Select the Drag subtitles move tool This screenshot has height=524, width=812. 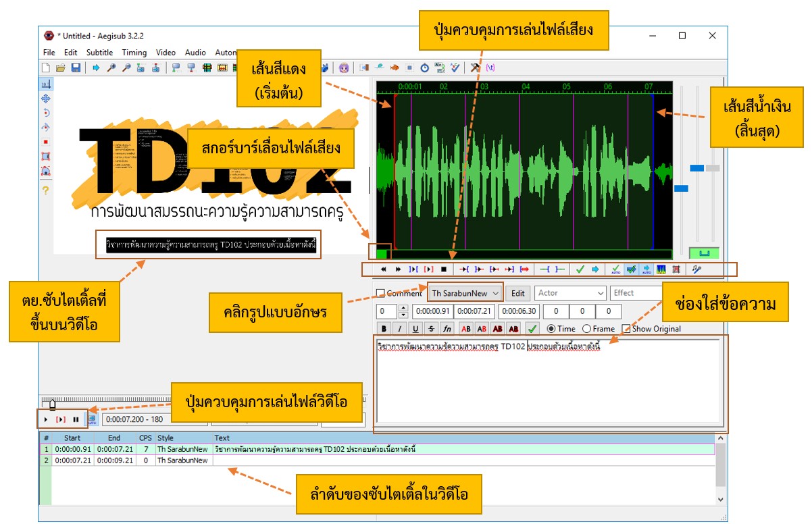pos(46,99)
